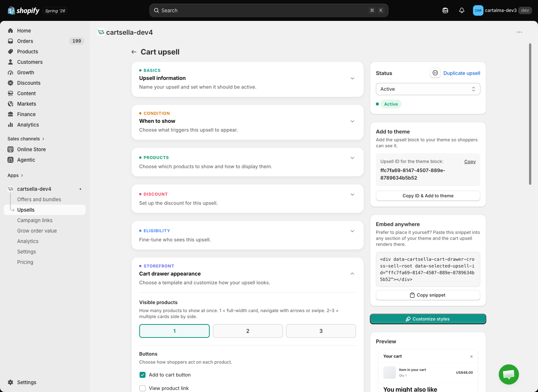Click the page vertical scrollbar

tap(530, 114)
